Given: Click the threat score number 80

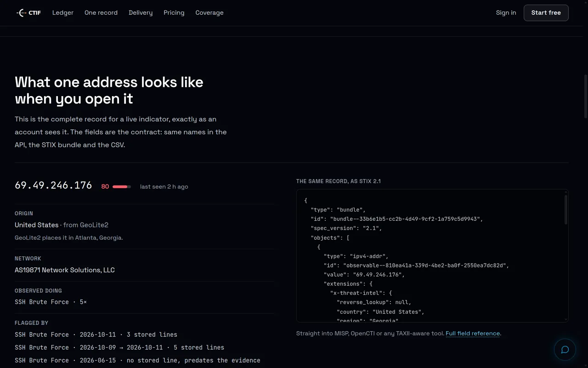Looking at the screenshot, I should click(x=105, y=187).
